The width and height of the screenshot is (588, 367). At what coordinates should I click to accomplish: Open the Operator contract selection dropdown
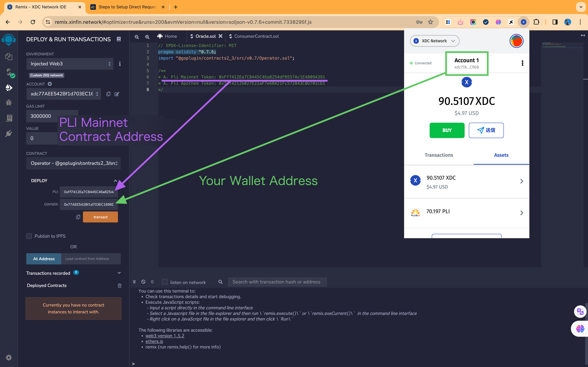click(73, 163)
